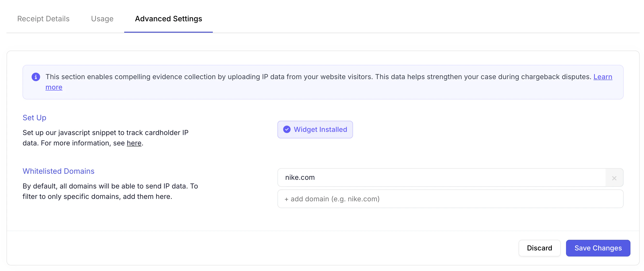644x271 pixels.
Task: Click the whitelisted domains description paragraph
Action: click(110, 191)
